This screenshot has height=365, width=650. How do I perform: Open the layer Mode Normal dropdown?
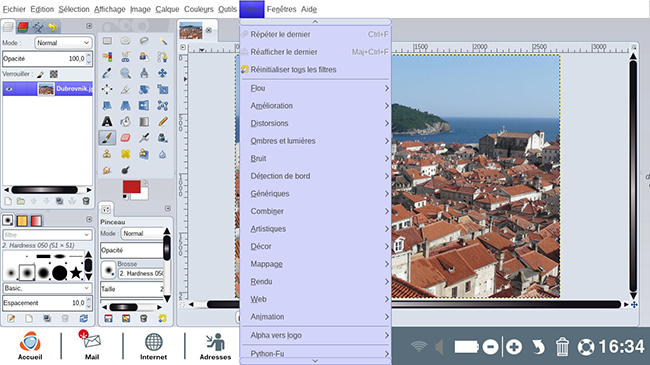point(63,43)
